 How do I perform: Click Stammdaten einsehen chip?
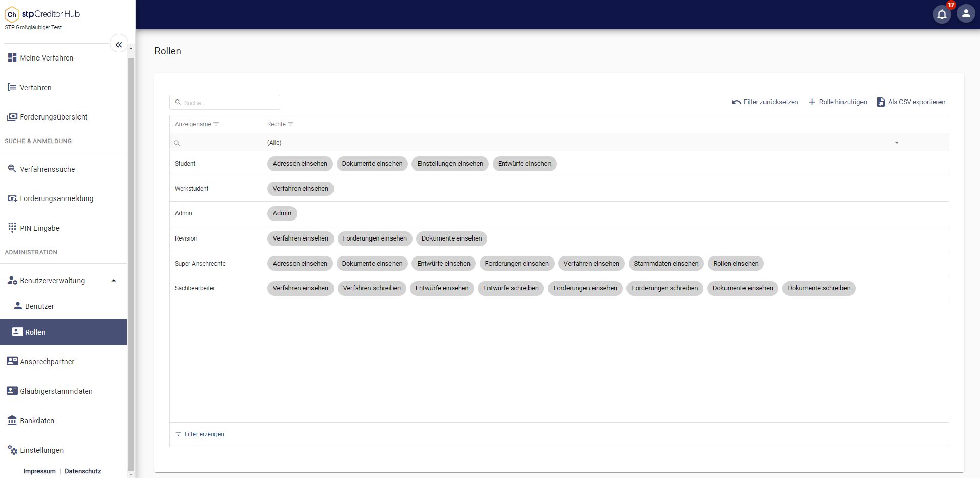coord(666,264)
